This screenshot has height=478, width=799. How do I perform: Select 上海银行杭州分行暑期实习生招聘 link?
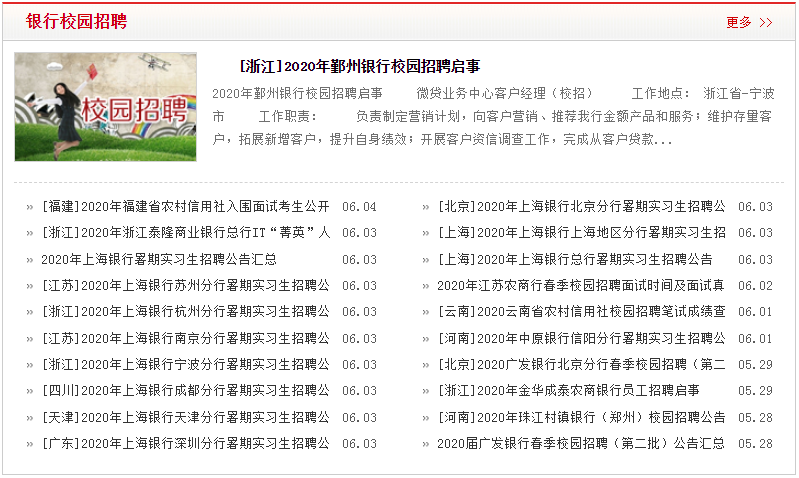pos(185,312)
